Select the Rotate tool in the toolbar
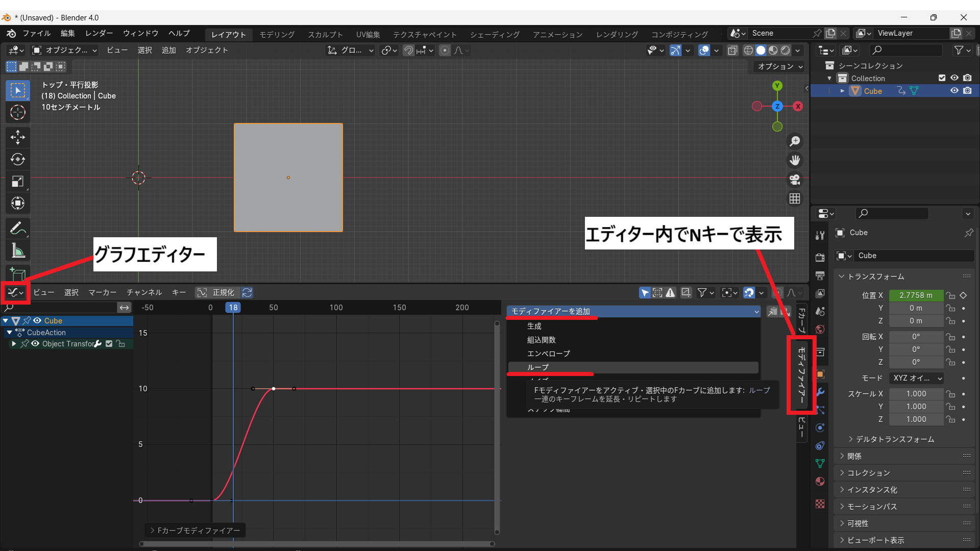 (18, 159)
